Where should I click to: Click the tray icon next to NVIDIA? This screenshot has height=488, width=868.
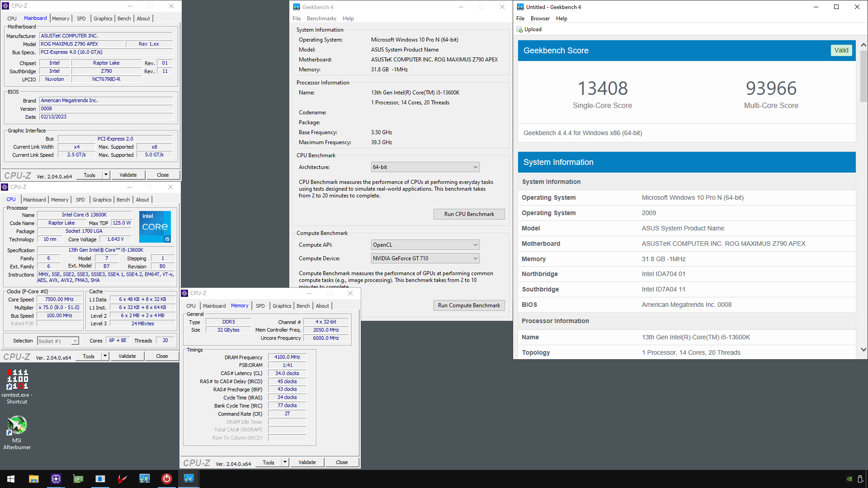pyautogui.click(x=860, y=479)
